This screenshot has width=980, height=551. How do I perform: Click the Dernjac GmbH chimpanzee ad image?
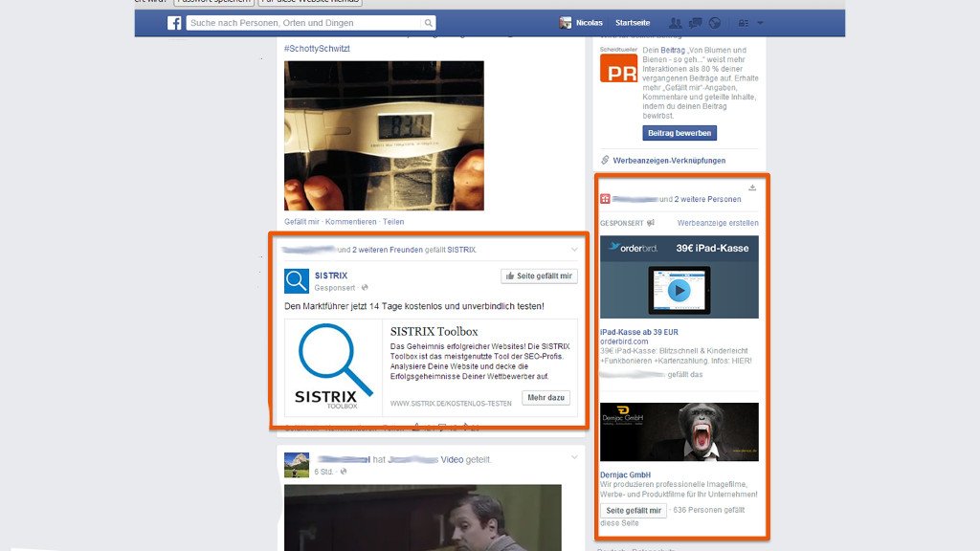679,431
